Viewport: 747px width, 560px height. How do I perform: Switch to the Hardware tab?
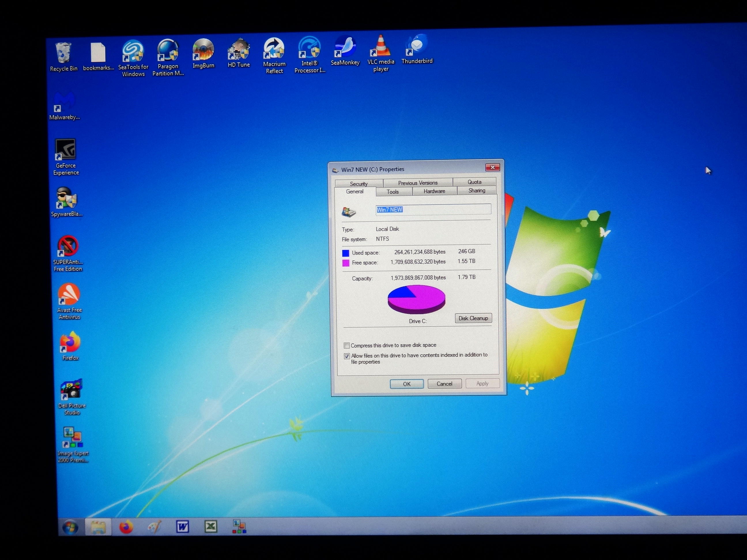click(x=434, y=191)
